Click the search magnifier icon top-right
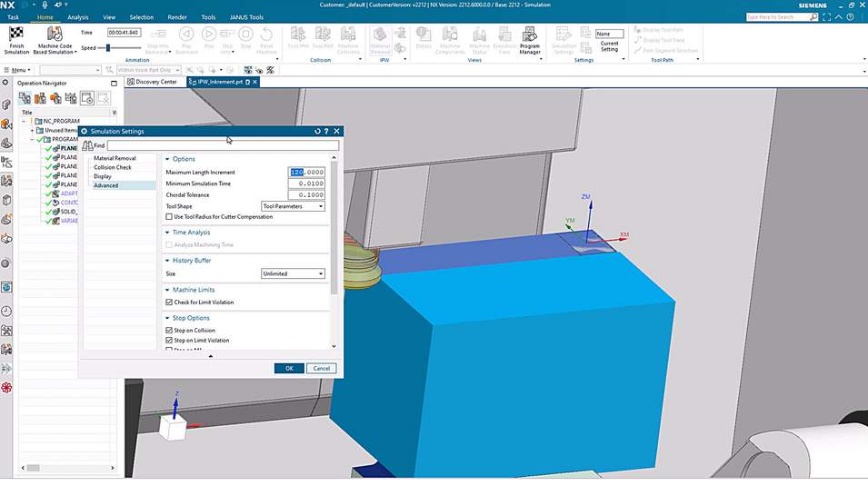 point(813,17)
